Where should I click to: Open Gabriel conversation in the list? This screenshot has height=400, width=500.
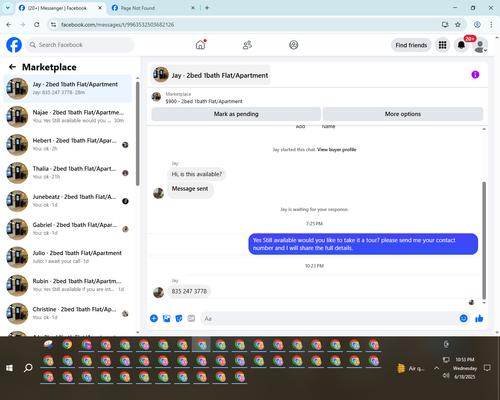(x=68, y=229)
